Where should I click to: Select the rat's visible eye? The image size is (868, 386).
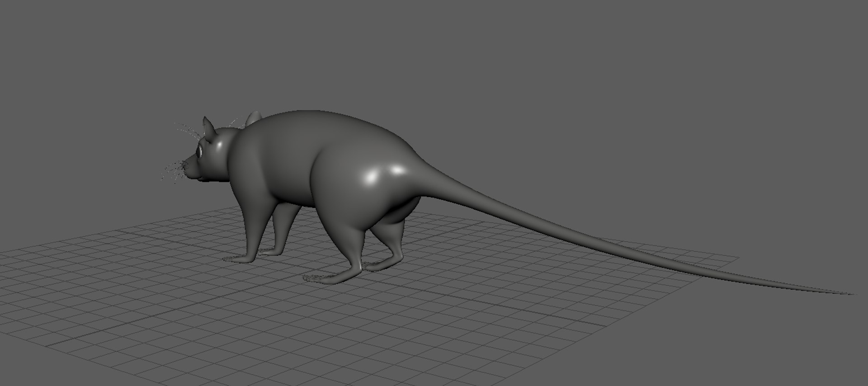tap(200, 151)
